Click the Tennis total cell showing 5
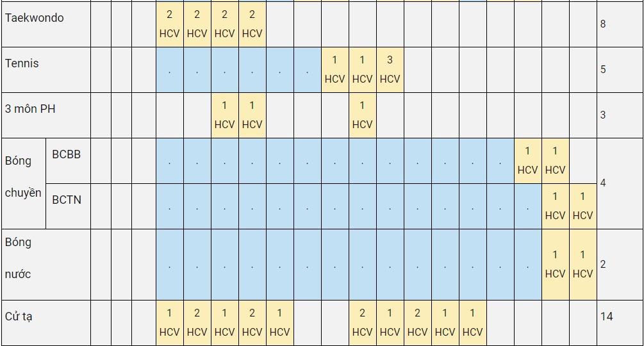644x346 pixels. click(x=620, y=70)
